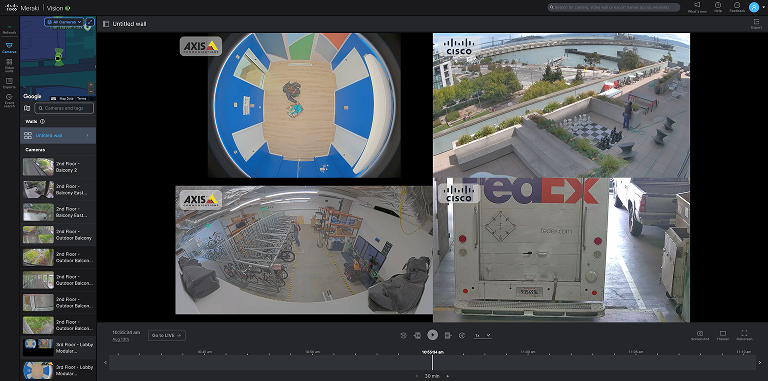Open the account dropdown arrow
Image resolution: width=768 pixels, height=381 pixels.
tap(763, 7)
